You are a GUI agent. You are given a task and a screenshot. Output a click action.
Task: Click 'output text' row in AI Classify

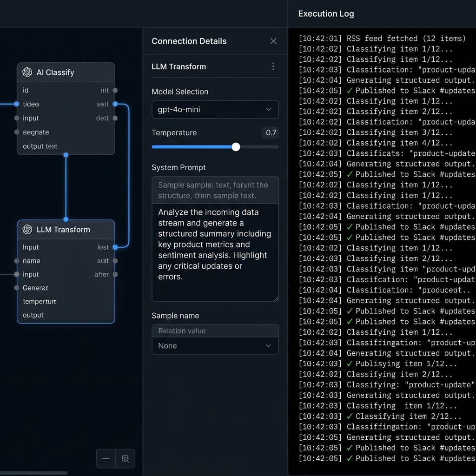click(66, 146)
